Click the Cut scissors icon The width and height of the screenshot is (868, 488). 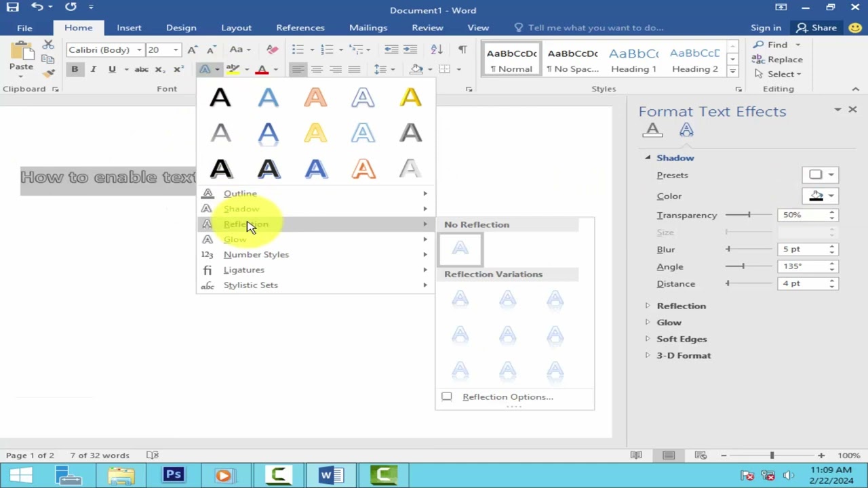point(48,45)
